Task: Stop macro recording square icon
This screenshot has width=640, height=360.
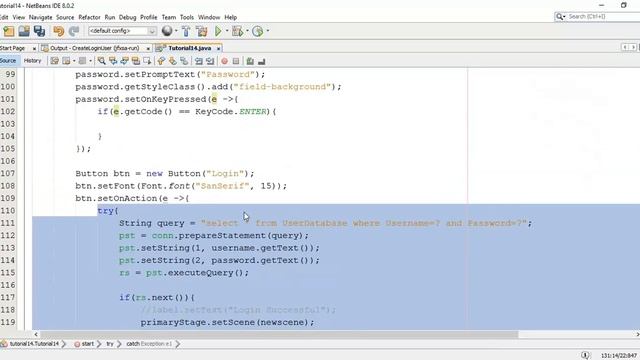Action: (x=236, y=61)
